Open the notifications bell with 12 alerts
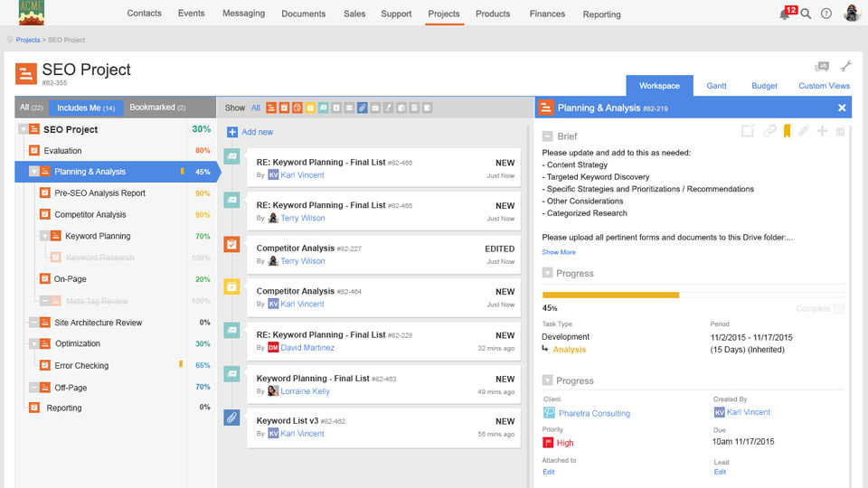The image size is (868, 488). pos(787,14)
